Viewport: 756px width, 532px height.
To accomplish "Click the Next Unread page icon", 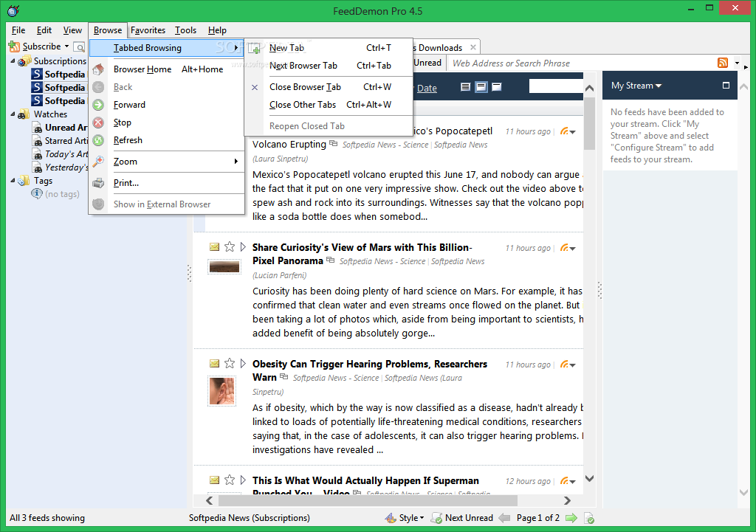I will pyautogui.click(x=437, y=518).
